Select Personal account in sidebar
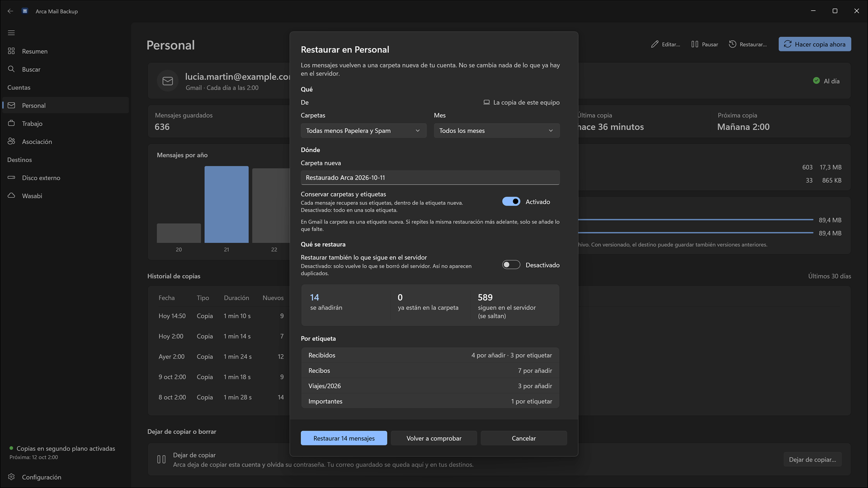Viewport: 868px width, 488px height. [x=66, y=105]
